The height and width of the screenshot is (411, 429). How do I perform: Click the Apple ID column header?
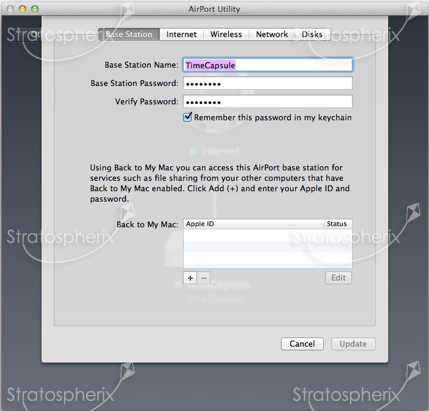tap(254, 224)
